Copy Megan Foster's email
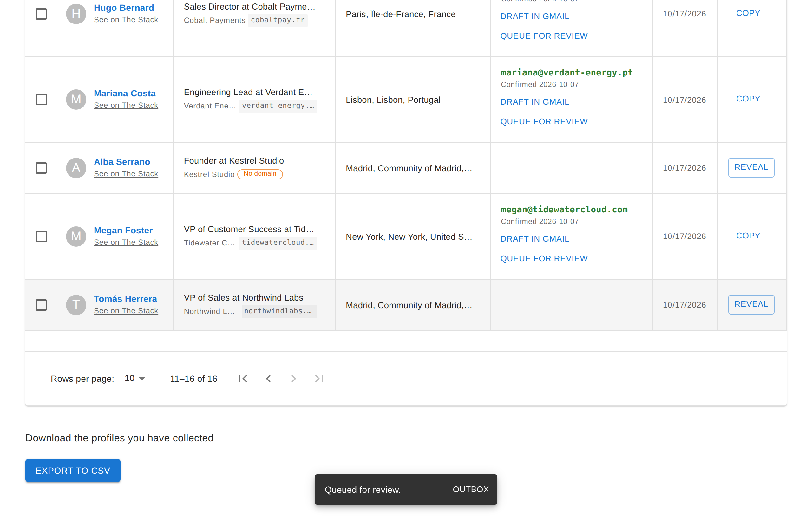The height and width of the screenshot is (520, 812). tap(748, 236)
